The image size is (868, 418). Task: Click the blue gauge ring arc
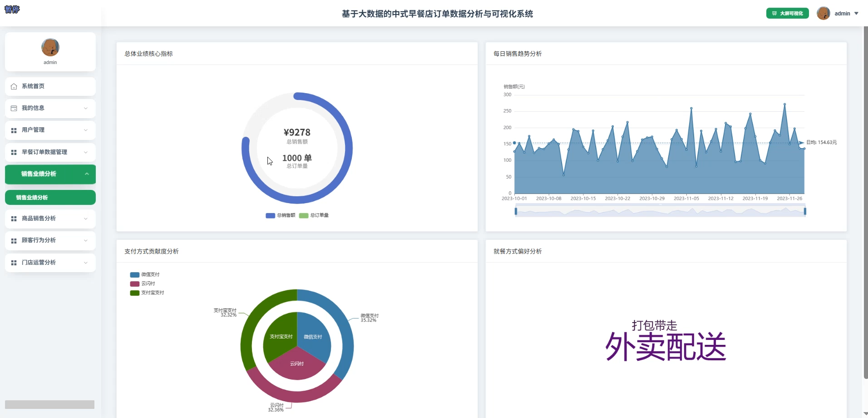click(x=348, y=148)
